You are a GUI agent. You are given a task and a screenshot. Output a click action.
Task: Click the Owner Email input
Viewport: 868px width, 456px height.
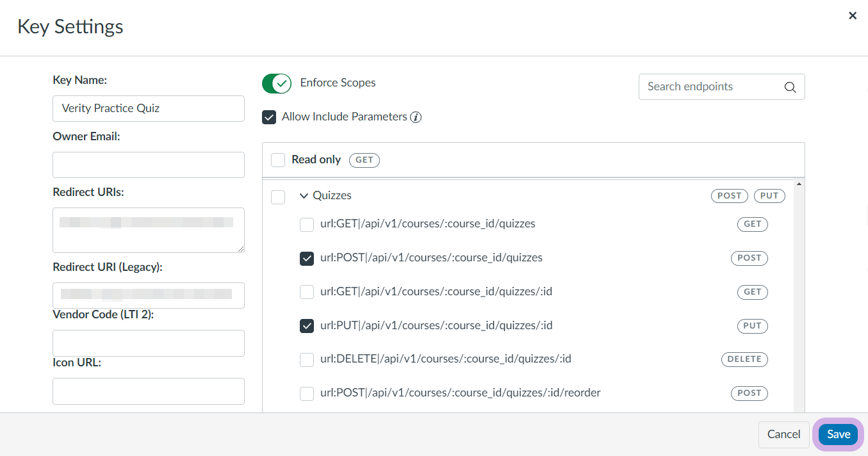149,165
